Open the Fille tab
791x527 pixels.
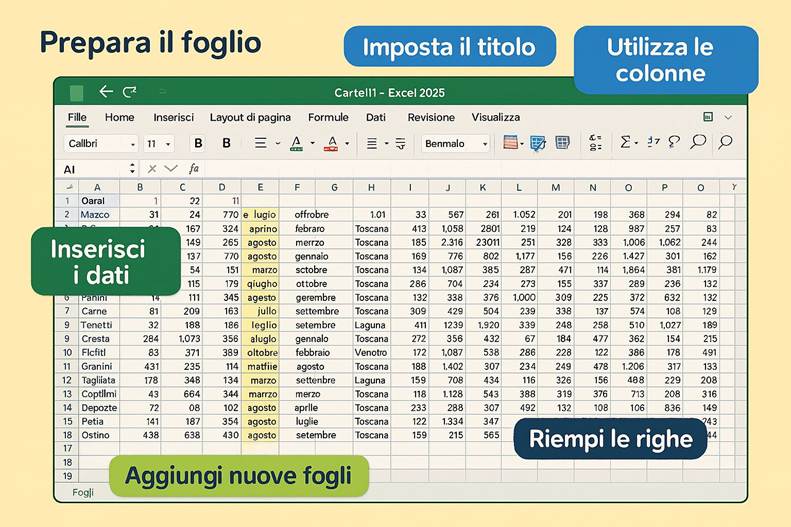[x=77, y=117]
